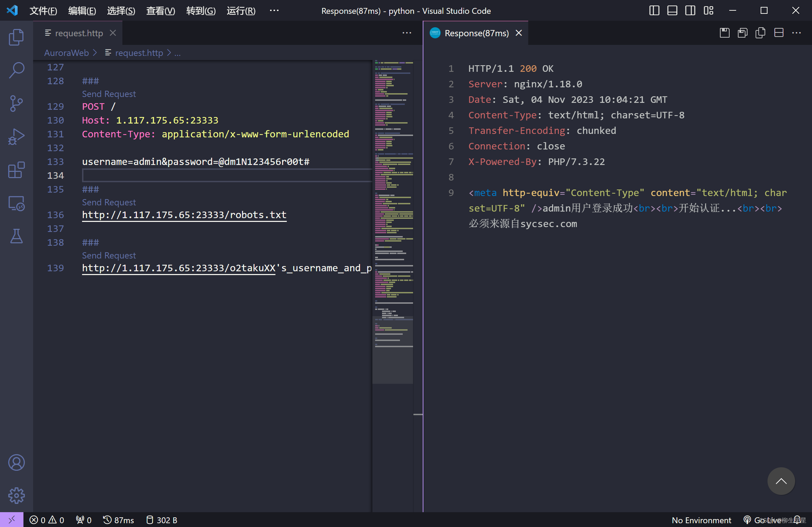Switch to the request.http tab
812x527 pixels.
pos(79,33)
